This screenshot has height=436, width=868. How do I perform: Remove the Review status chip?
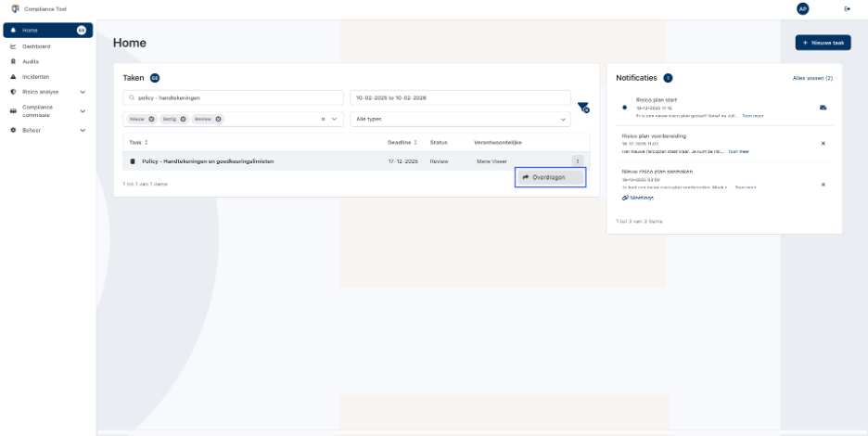click(219, 119)
